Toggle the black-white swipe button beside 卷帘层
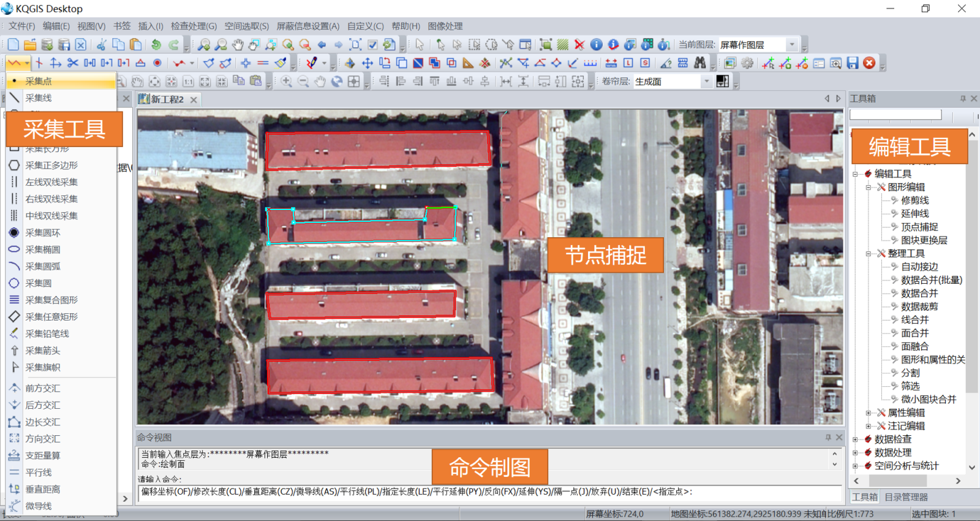980x521 pixels. [723, 82]
